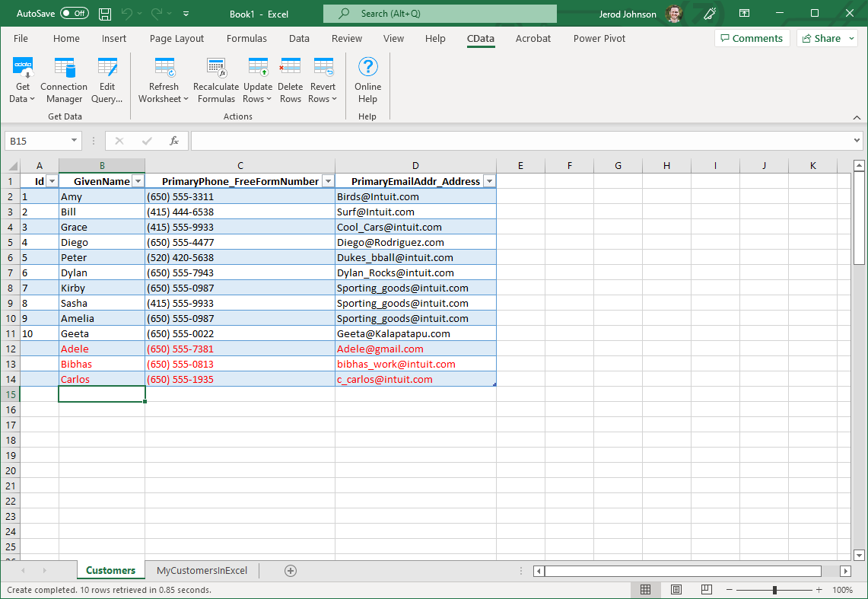Adjust the zoom slider in status bar

pos(774,590)
